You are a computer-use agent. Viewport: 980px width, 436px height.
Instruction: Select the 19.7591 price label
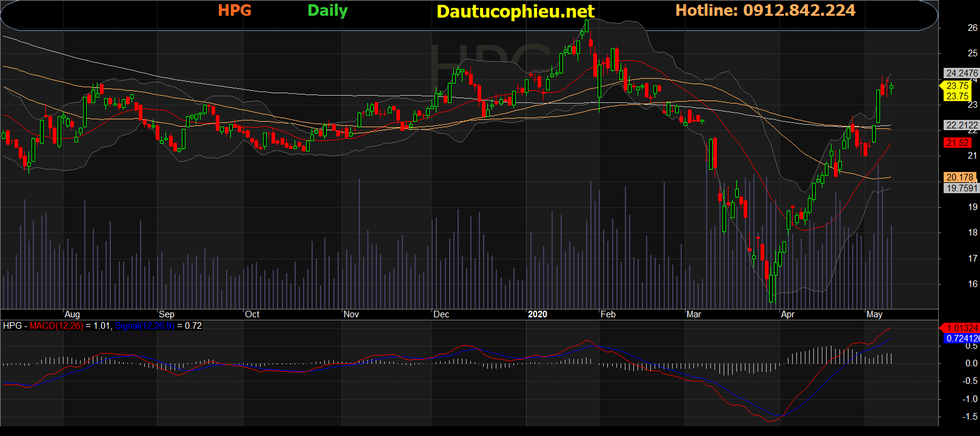click(x=962, y=188)
